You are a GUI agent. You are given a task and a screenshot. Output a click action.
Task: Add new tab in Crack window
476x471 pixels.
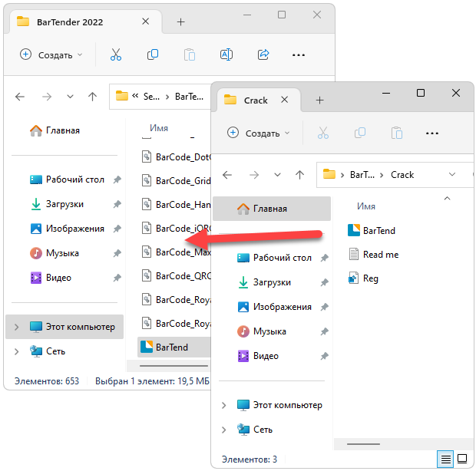click(x=319, y=100)
